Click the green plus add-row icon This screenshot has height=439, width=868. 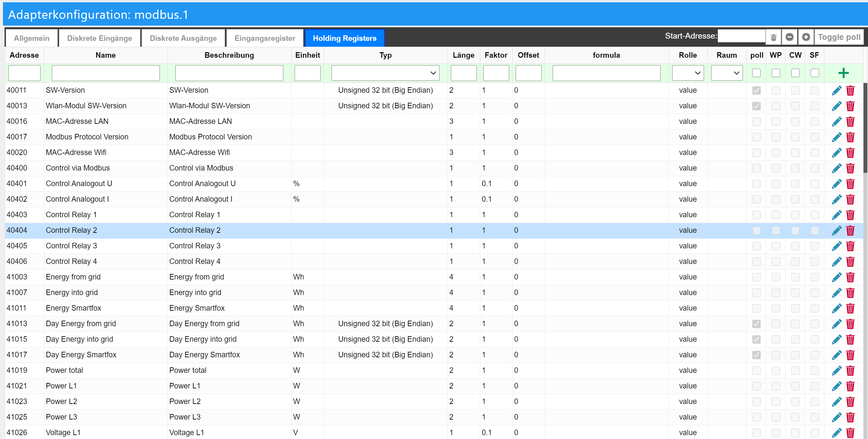click(843, 73)
